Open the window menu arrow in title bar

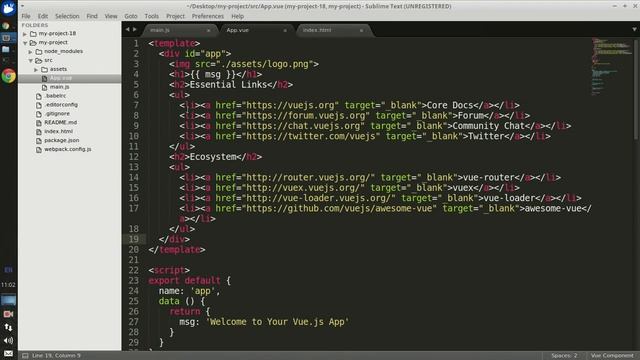click(22, 6)
